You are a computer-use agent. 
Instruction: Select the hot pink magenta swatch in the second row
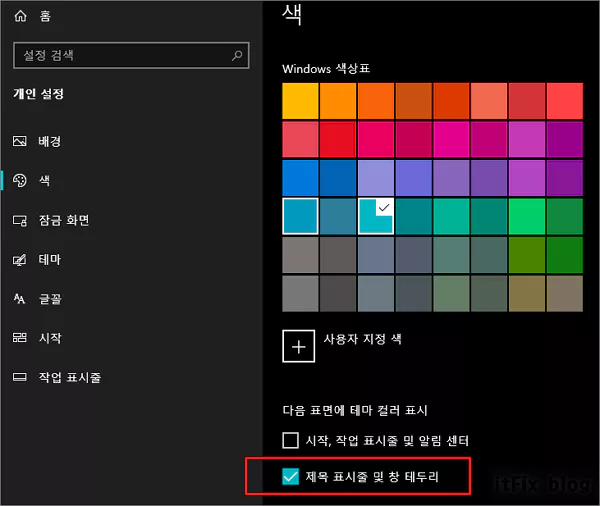coord(452,139)
